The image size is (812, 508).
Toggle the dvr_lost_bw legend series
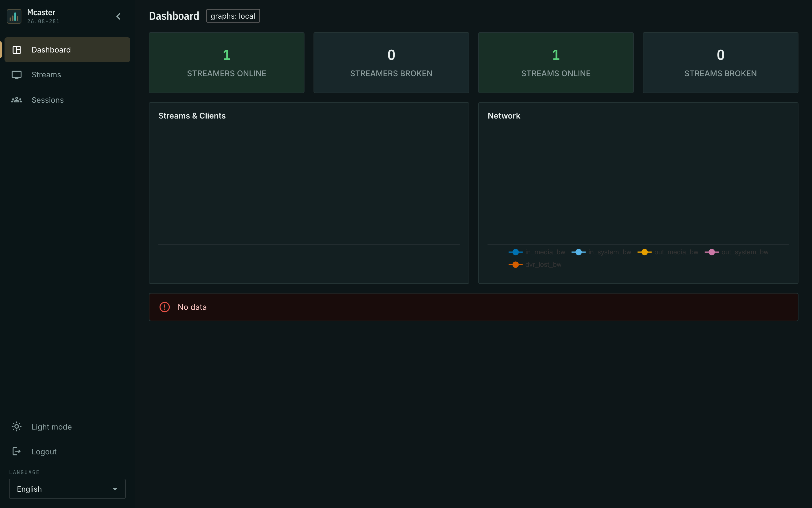click(x=535, y=264)
